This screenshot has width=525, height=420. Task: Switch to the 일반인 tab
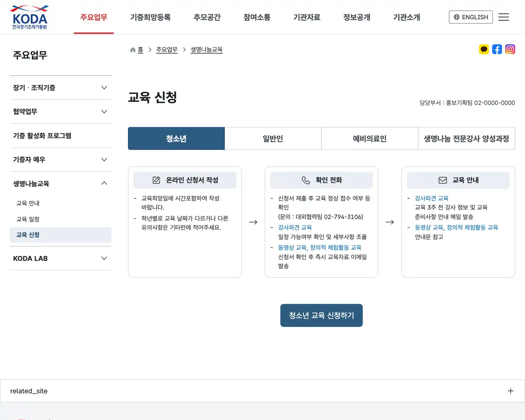(x=273, y=138)
